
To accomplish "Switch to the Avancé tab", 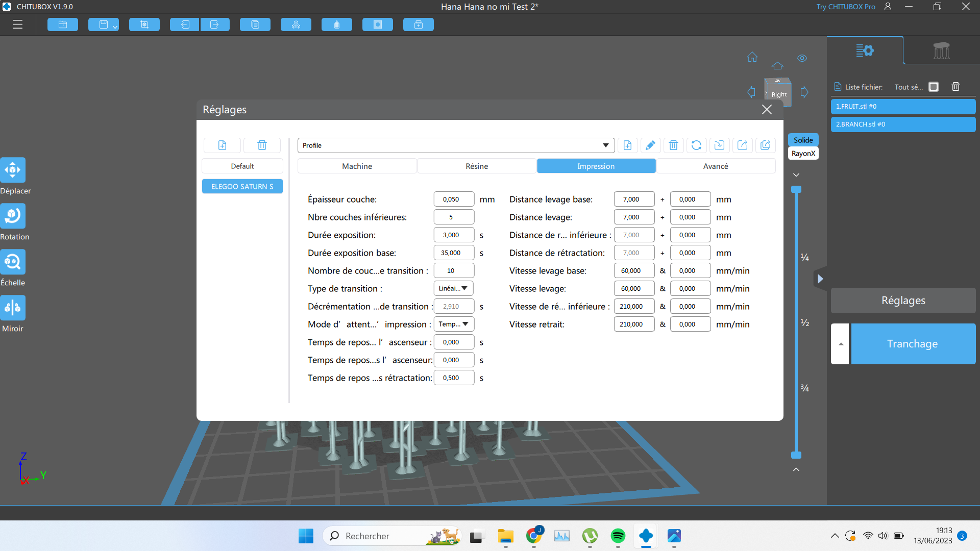I will 716,166.
